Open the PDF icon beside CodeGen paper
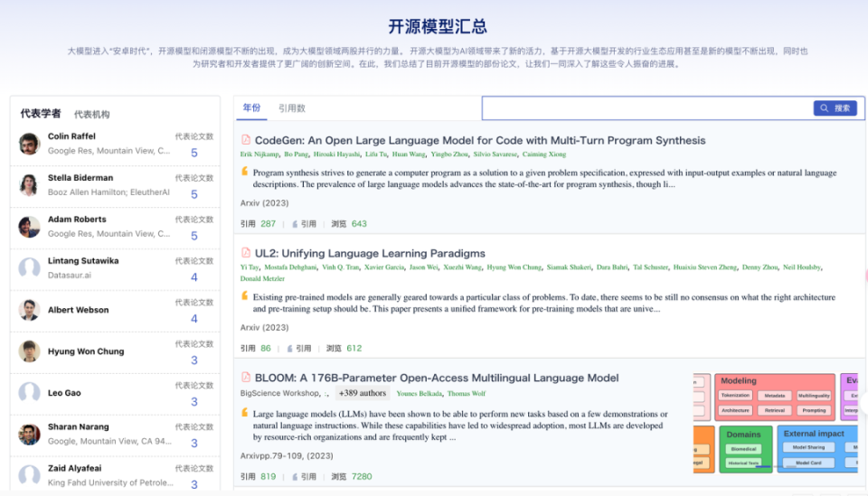Image resolution: width=868 pixels, height=496 pixels. (246, 140)
